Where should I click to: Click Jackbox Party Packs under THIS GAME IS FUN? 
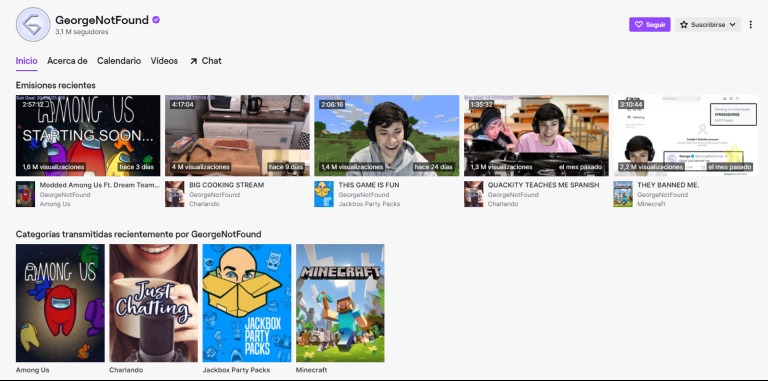(369, 204)
